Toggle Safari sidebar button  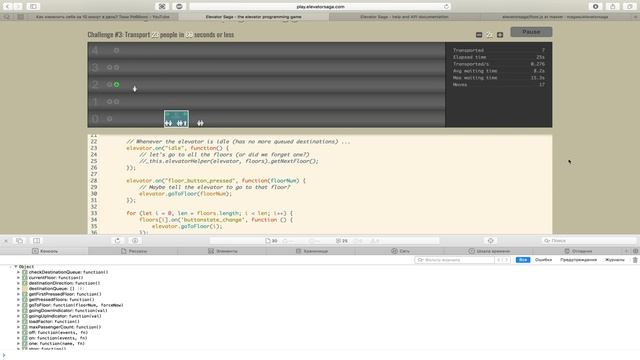click(x=33, y=7)
